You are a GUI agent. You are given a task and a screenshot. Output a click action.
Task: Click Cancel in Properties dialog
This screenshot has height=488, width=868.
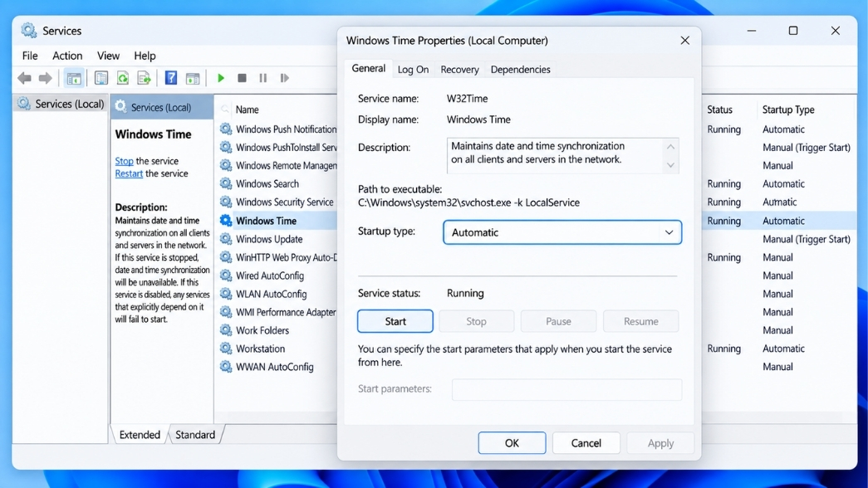[586, 443]
